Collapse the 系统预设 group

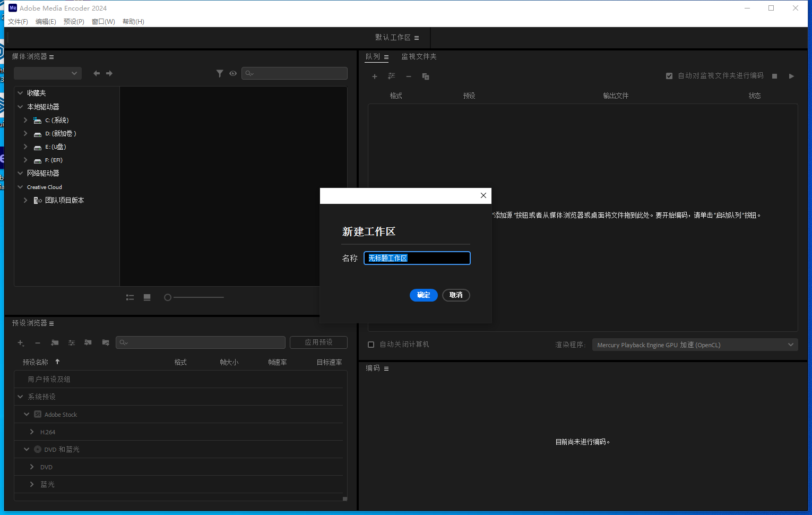(x=20, y=397)
